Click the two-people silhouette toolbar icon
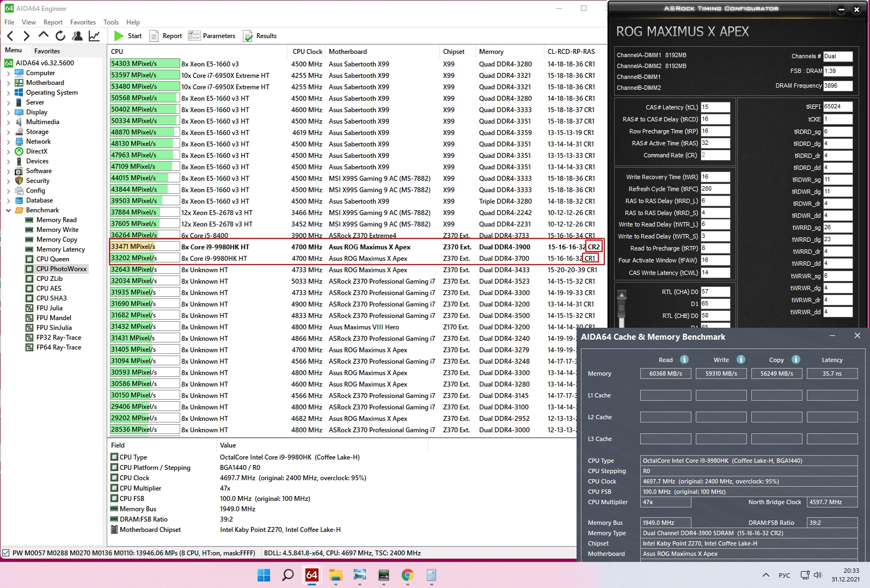This screenshot has height=588, width=870. pyautogui.click(x=77, y=36)
